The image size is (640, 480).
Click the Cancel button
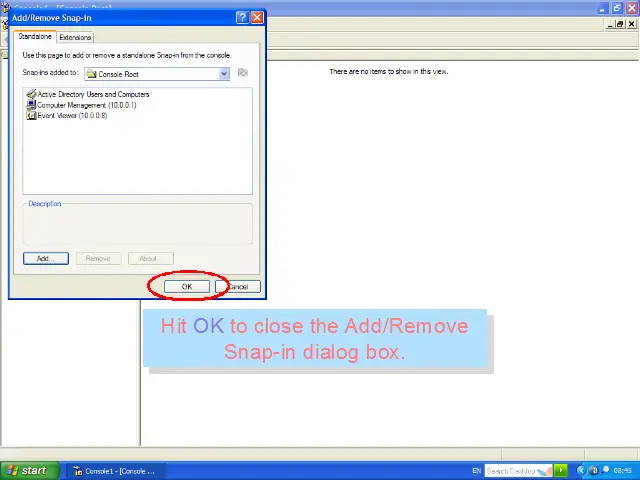(238, 287)
